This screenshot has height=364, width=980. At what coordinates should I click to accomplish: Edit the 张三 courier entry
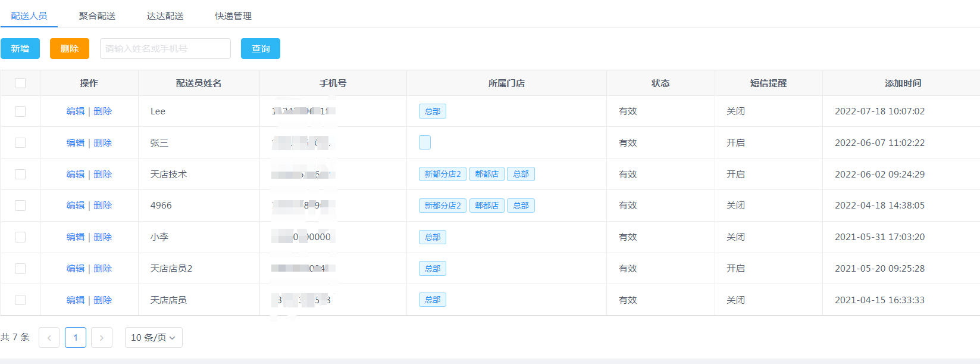[76, 143]
